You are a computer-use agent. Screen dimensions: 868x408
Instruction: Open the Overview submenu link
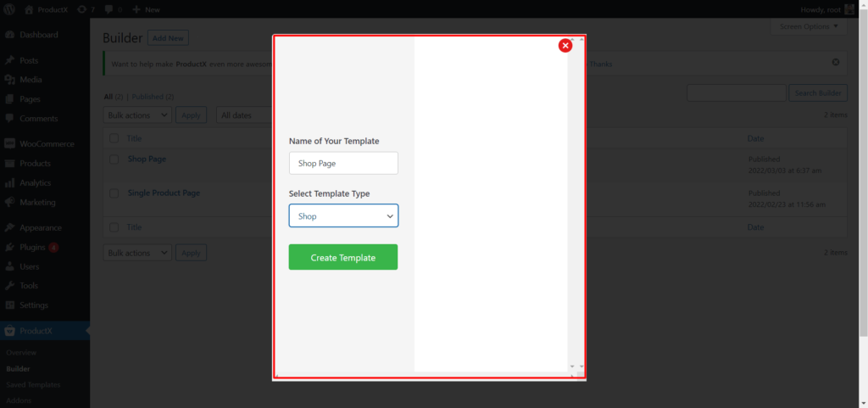coord(21,353)
